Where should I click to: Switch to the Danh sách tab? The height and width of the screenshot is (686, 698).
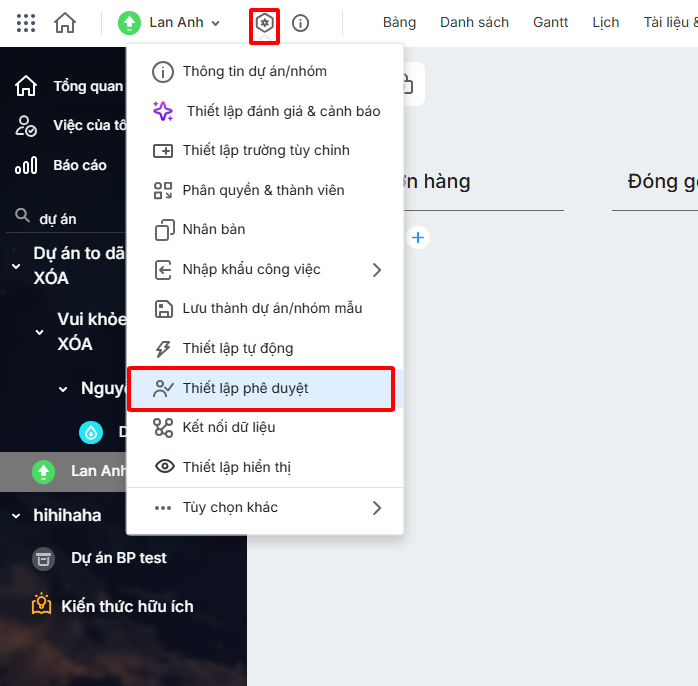(x=474, y=22)
